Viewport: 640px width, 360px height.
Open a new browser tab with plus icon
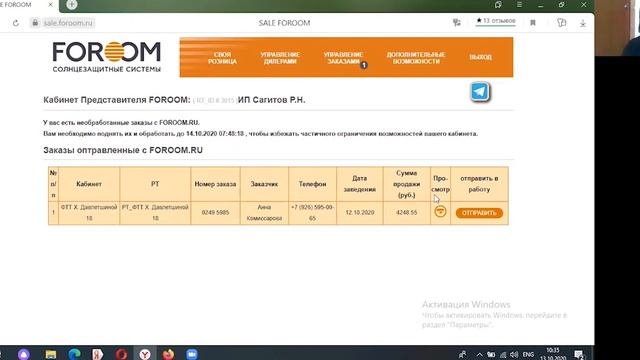click(x=71, y=4)
